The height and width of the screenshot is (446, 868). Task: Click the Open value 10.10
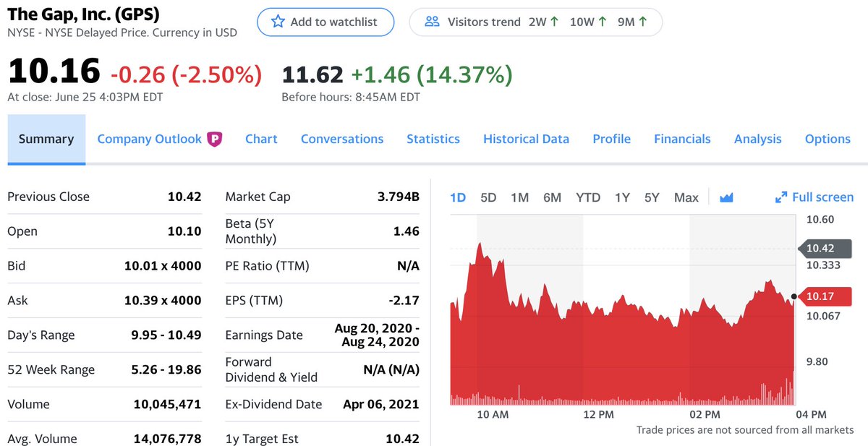click(x=184, y=231)
